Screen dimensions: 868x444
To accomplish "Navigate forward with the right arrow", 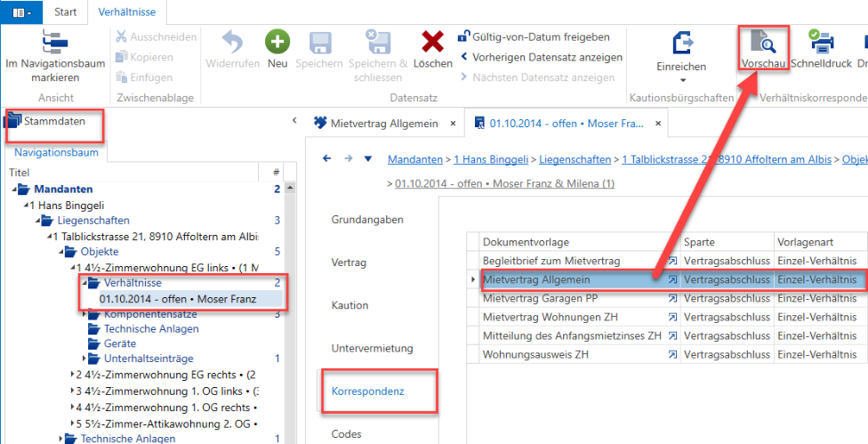I will pyautogui.click(x=349, y=159).
